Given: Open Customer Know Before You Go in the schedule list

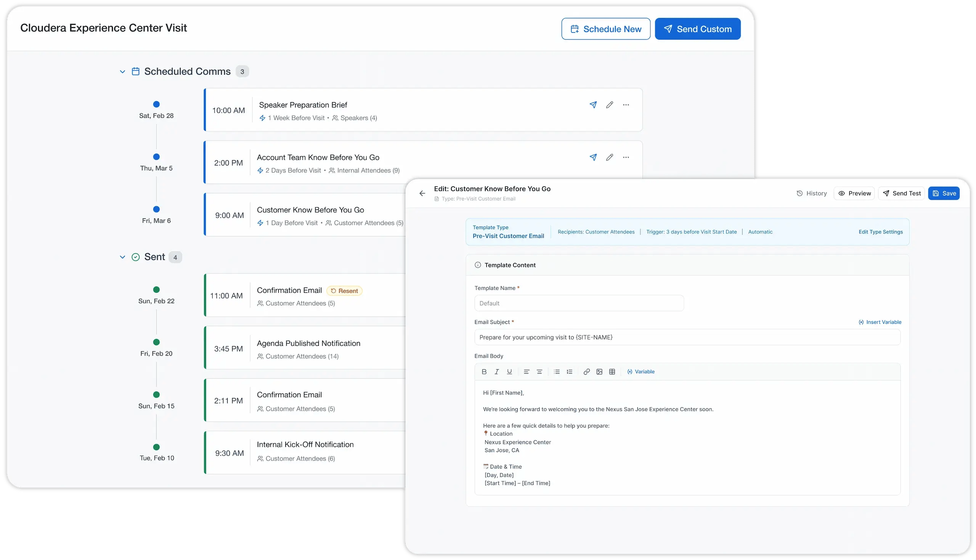Looking at the screenshot, I should pos(310,210).
